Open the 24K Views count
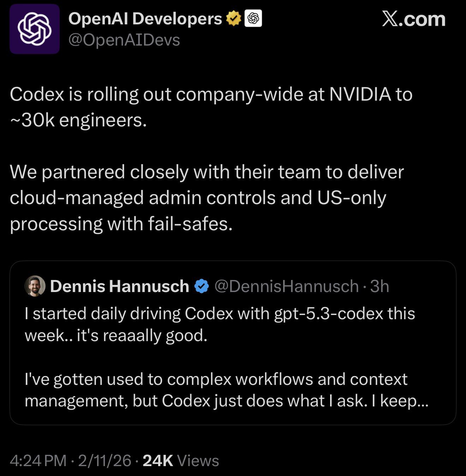The width and height of the screenshot is (466, 476). click(181, 460)
